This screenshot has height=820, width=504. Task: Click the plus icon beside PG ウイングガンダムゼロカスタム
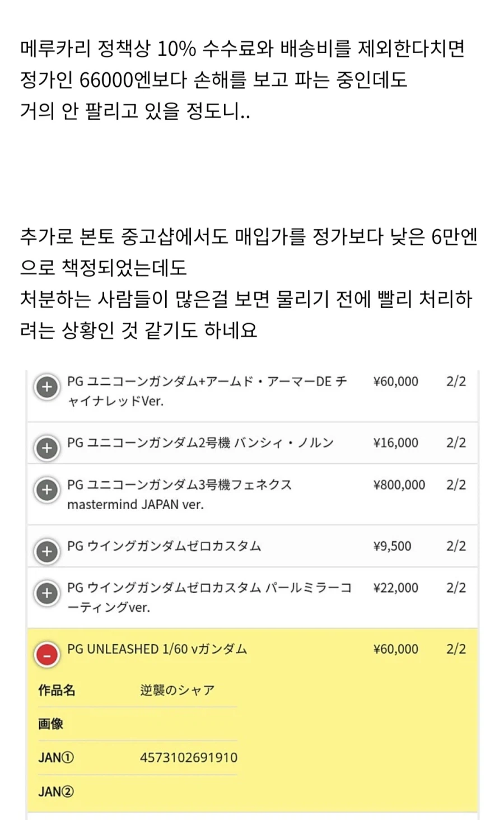tap(47, 551)
